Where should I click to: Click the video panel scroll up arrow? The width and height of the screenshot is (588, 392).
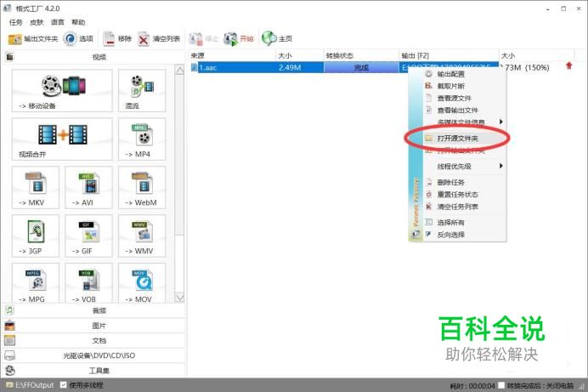(179, 70)
